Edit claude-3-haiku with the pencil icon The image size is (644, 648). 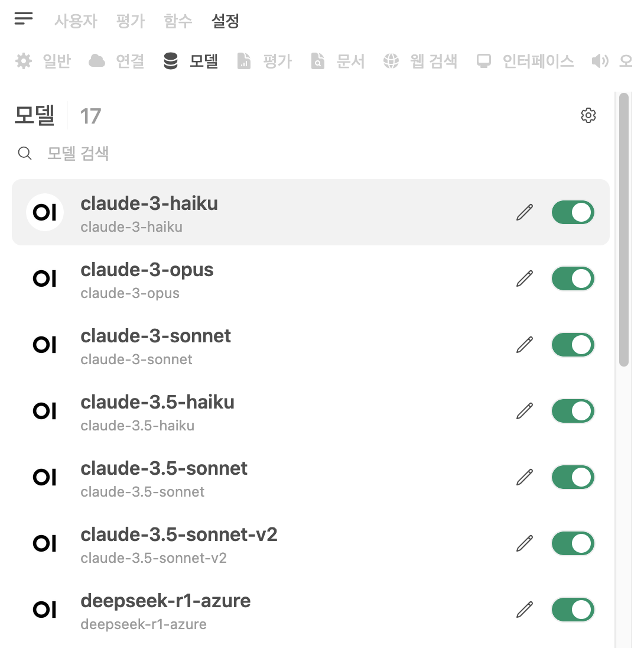[525, 212]
